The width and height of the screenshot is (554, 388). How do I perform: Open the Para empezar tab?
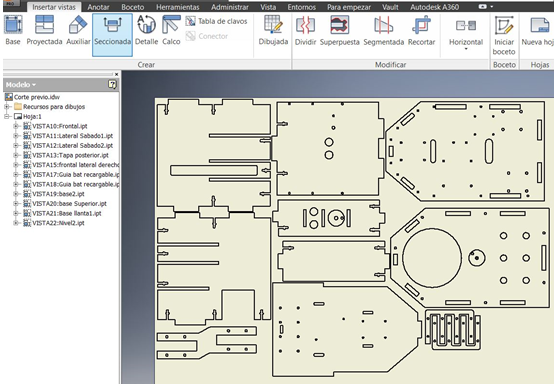tap(349, 7)
